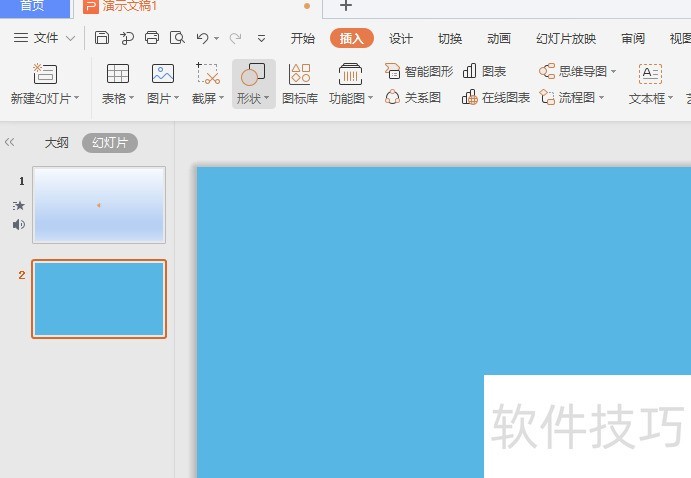This screenshot has width=691, height=478.
Task: Open the 切换 tab
Action: (x=450, y=39)
